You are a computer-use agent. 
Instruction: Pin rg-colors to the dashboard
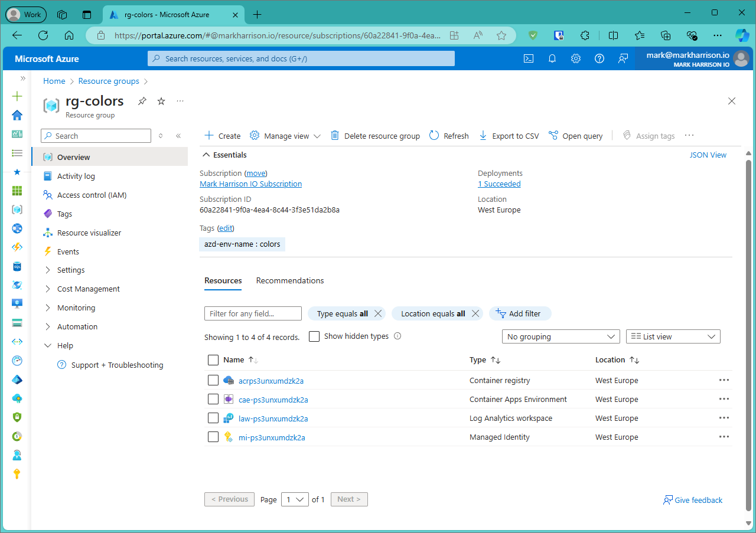142,102
